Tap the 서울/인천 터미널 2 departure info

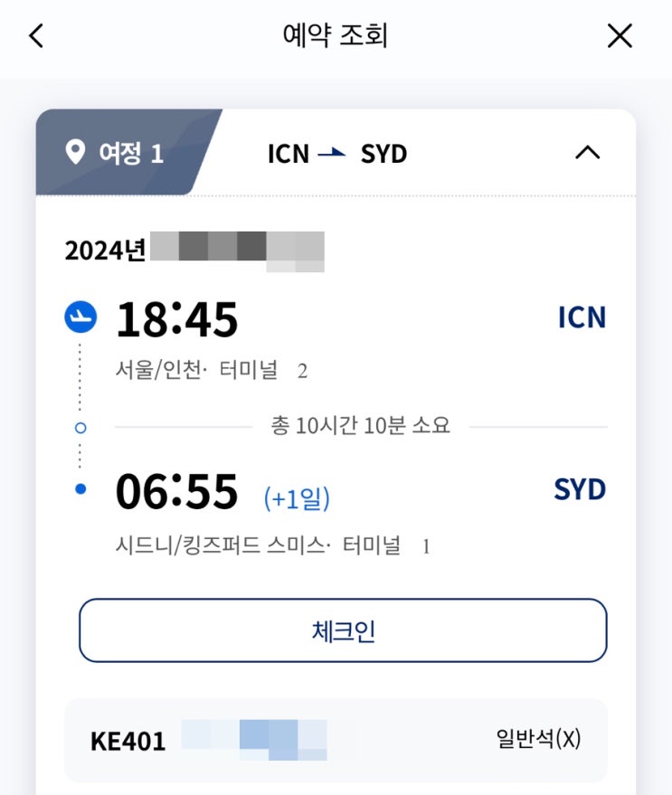point(212,371)
